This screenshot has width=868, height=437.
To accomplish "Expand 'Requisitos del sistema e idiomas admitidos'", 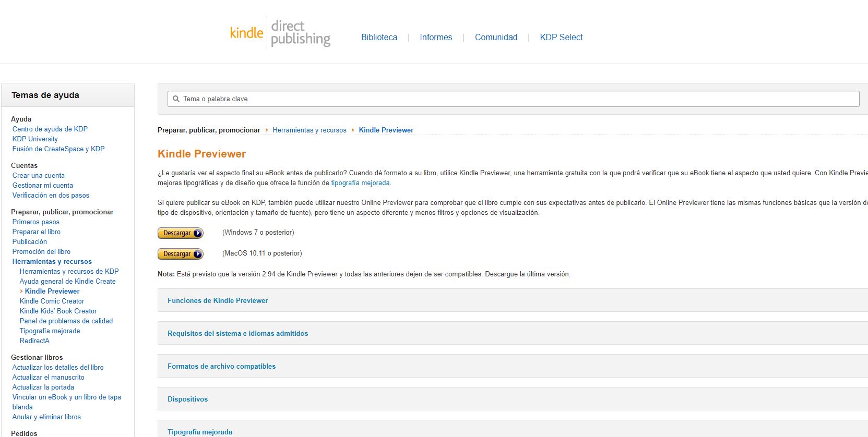I will (x=513, y=333).
